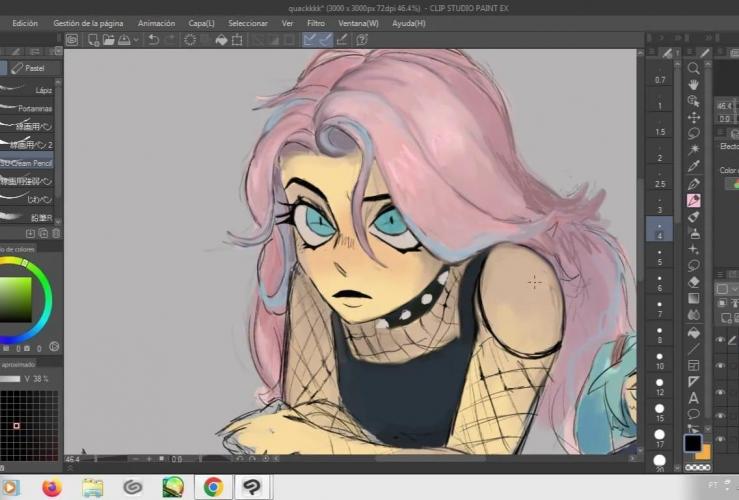This screenshot has height=500, width=739.
Task: Select the Text tool in toolbar
Action: click(x=693, y=397)
